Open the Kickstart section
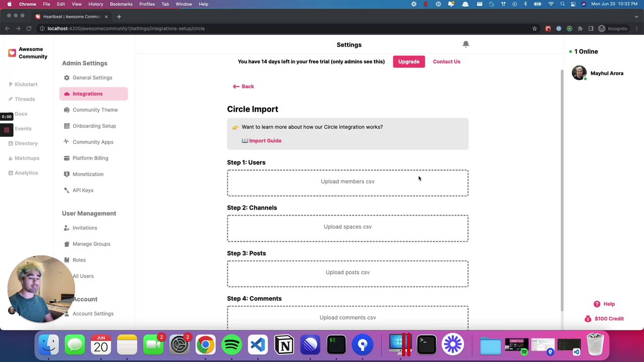 pos(23,84)
